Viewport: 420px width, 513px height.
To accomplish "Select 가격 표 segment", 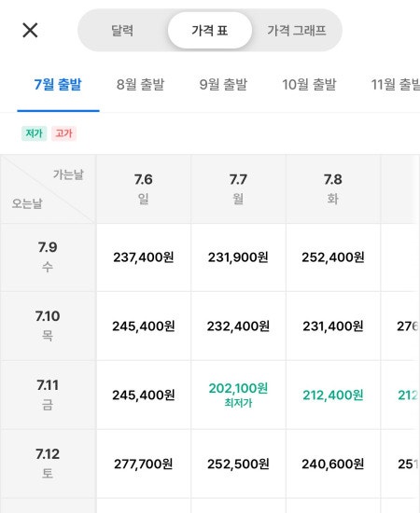I will (x=210, y=31).
